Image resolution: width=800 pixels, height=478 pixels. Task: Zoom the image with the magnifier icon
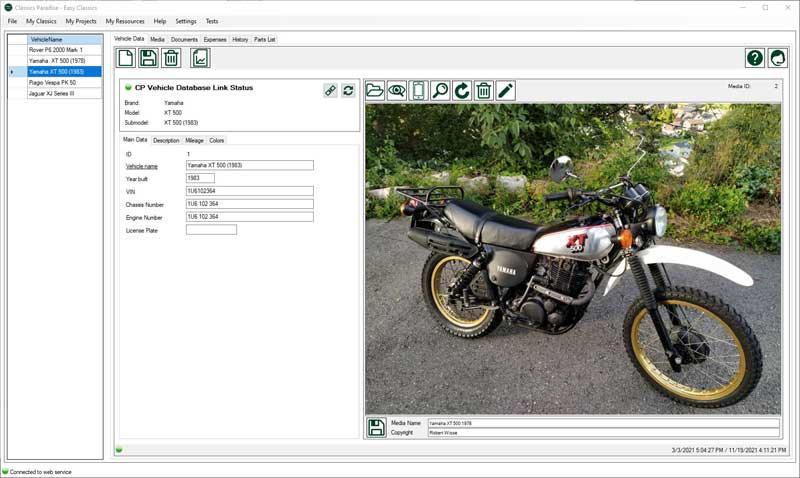tap(440, 91)
